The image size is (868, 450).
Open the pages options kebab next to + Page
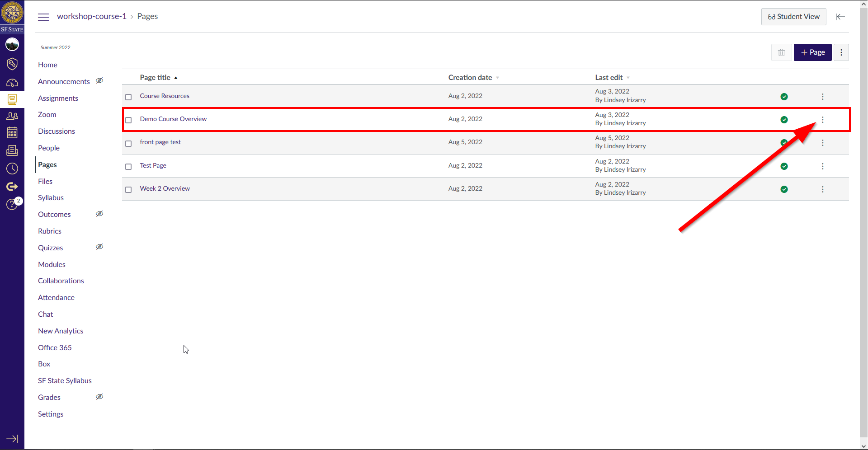click(x=841, y=52)
